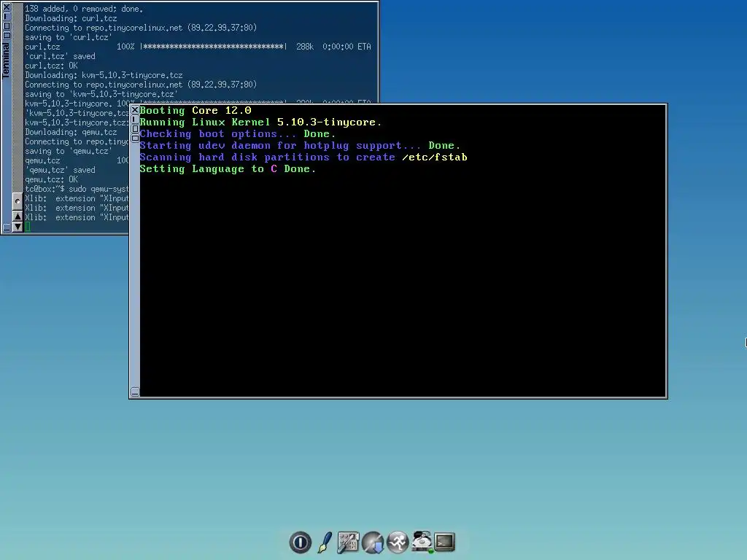
Task: Click 'Setting Language to C Done.' line
Action: point(228,169)
